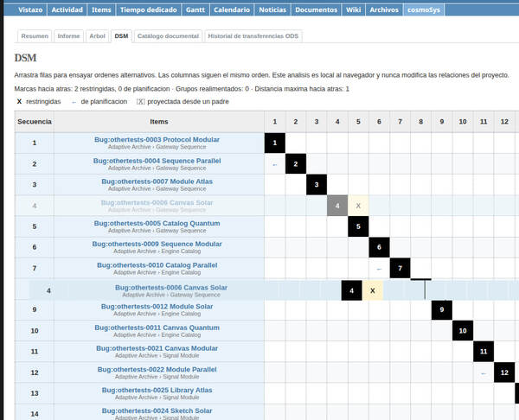Click column header number 4

[x=337, y=122]
